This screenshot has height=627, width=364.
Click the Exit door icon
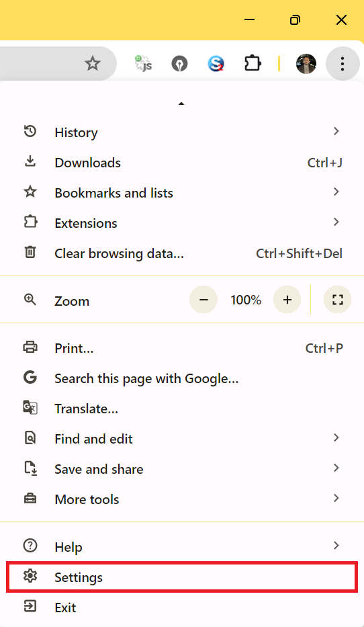30,607
